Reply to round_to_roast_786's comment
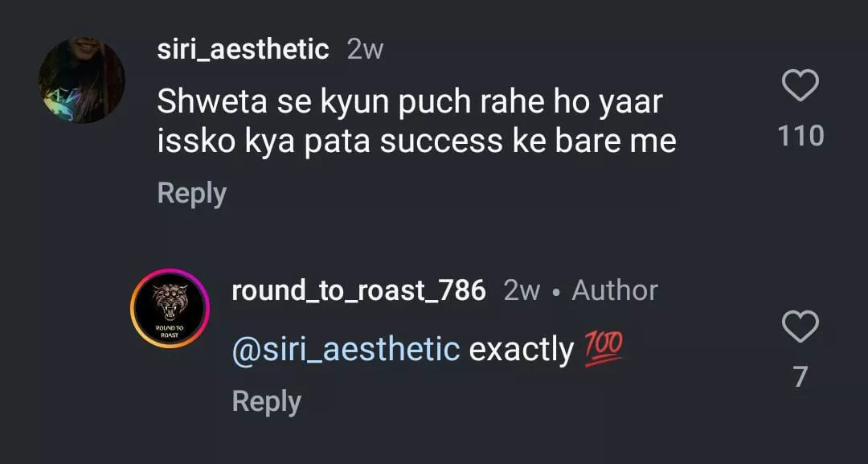Image resolution: width=868 pixels, height=464 pixels. coord(266,401)
